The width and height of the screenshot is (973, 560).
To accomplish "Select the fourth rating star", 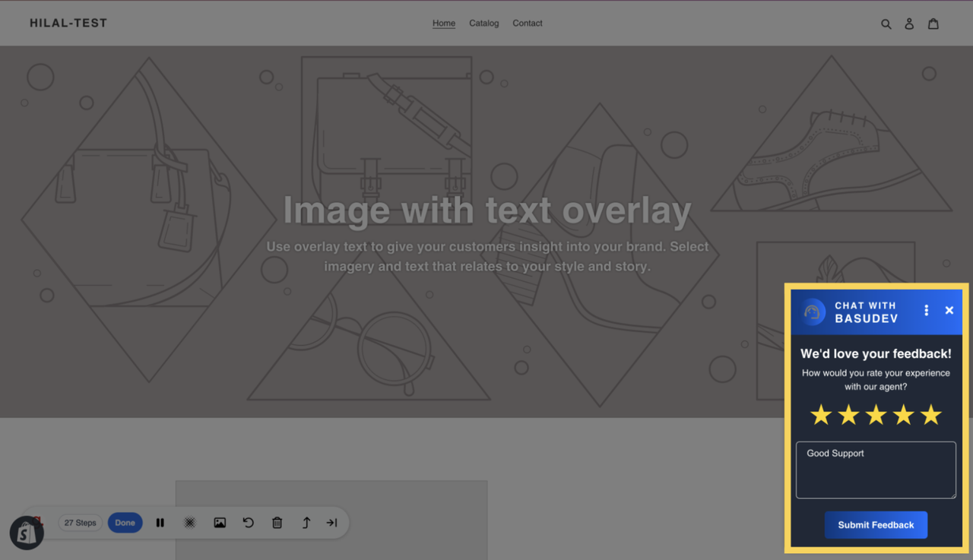I will tap(903, 415).
